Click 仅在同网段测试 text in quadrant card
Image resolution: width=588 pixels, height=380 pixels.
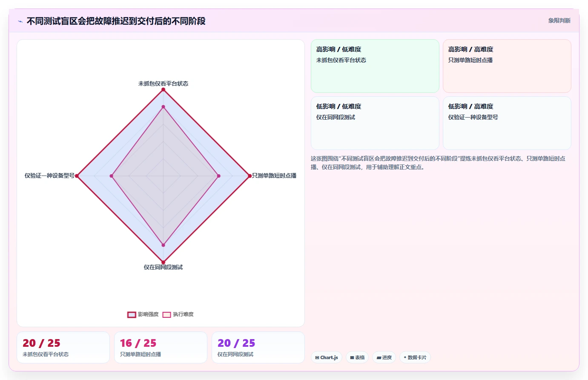(x=336, y=117)
